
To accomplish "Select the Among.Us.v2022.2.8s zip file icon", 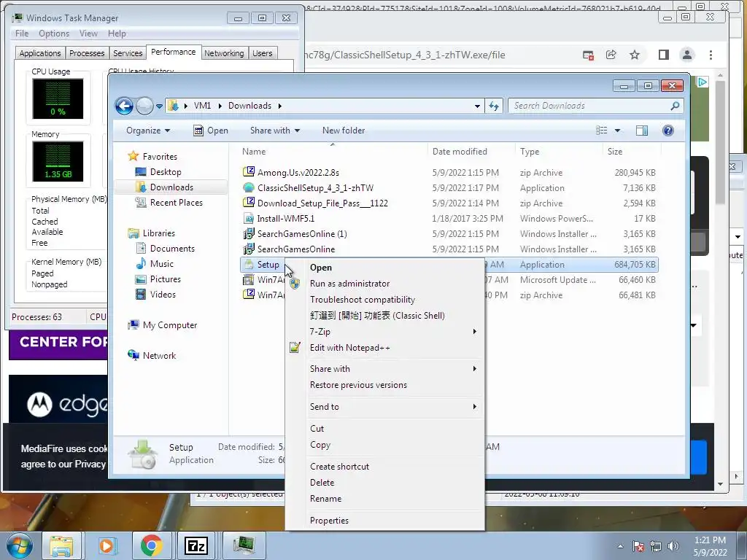I will [248, 172].
